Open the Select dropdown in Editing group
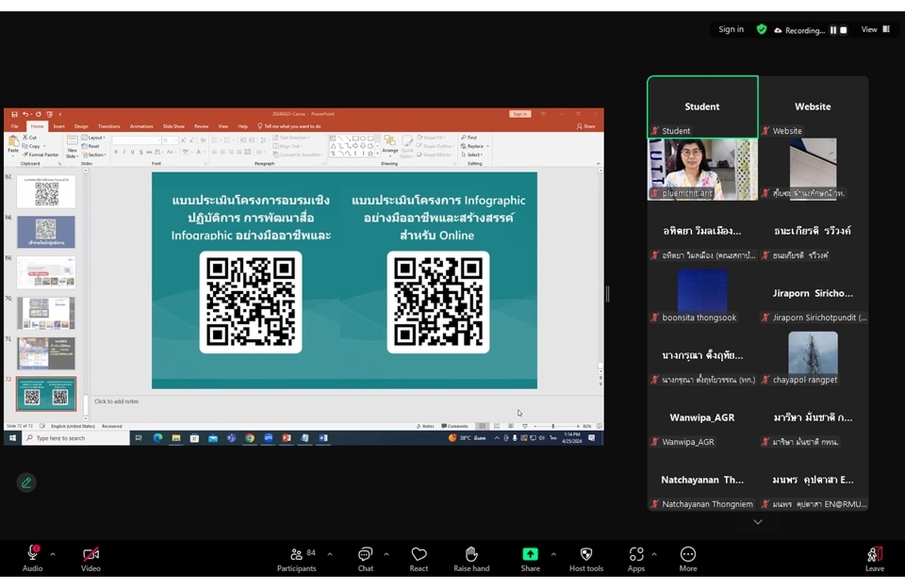The height and width of the screenshot is (588, 905). click(472, 155)
